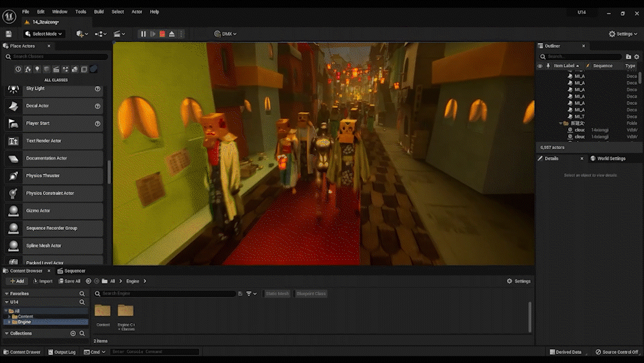Toggle the Static Mesh filter
Image resolution: width=644 pixels, height=363 pixels.
coord(277,294)
